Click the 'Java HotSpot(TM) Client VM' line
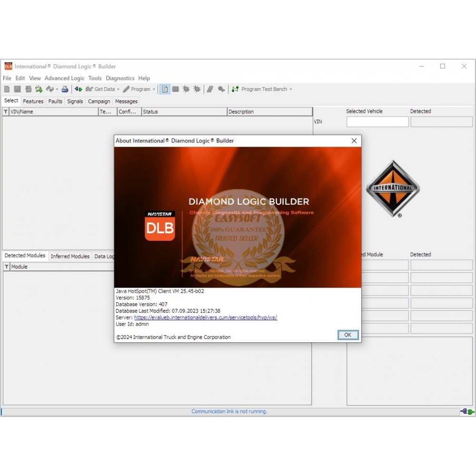The width and height of the screenshot is (476, 476). (x=159, y=291)
